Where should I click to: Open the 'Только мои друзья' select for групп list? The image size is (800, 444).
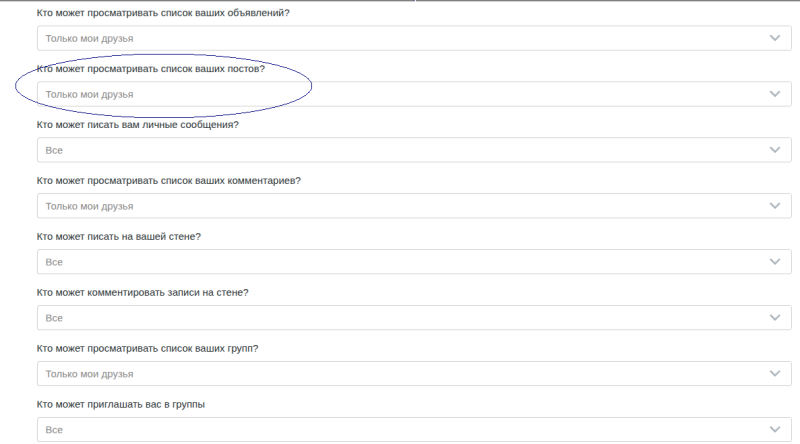[x=400, y=374]
